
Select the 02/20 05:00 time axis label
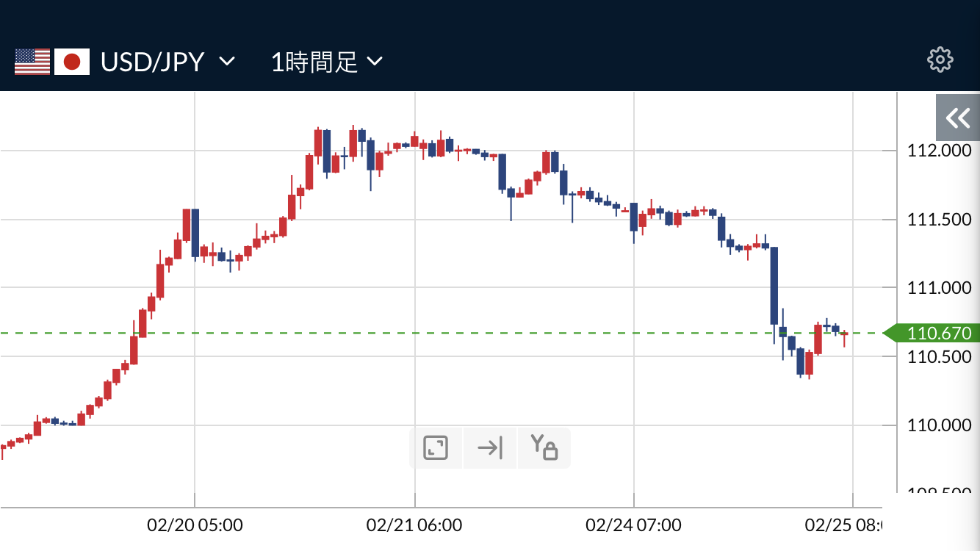(x=195, y=525)
